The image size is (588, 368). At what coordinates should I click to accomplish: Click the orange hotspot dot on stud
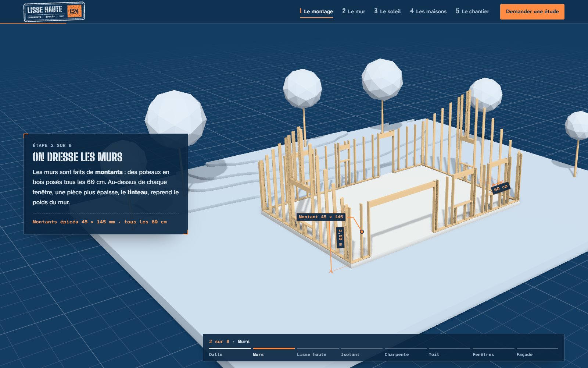[x=362, y=231]
